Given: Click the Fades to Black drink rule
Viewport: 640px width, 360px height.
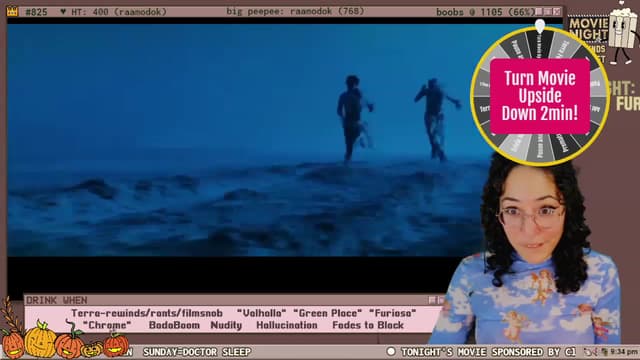Looking at the screenshot, I should click(x=368, y=325).
